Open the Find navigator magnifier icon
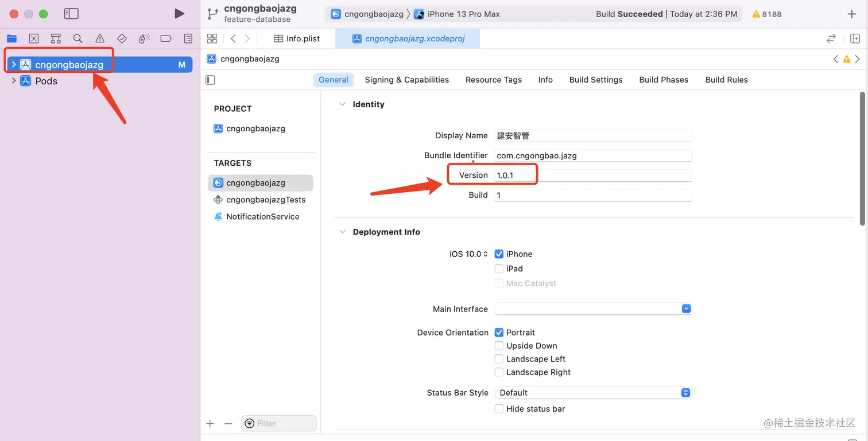The height and width of the screenshot is (441, 868). pos(77,38)
